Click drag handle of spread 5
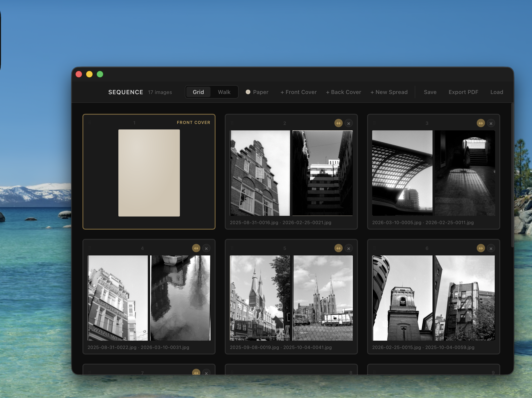532x398 pixels. (232, 248)
